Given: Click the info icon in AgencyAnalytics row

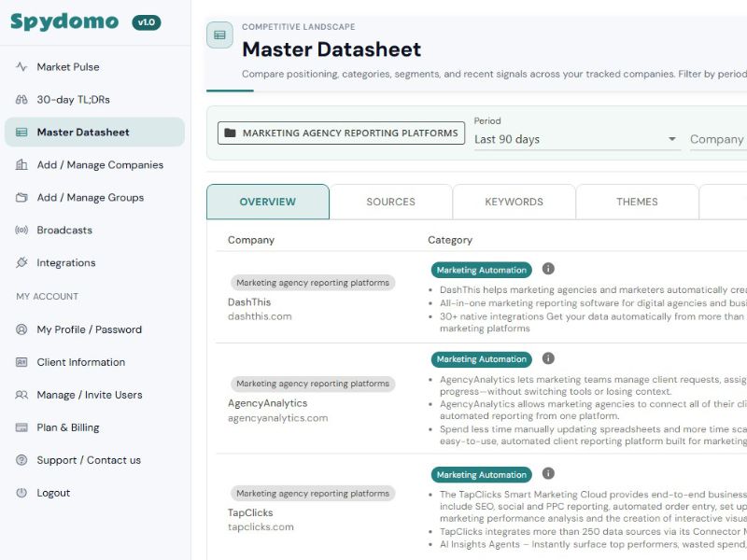Looking at the screenshot, I should (x=548, y=358).
